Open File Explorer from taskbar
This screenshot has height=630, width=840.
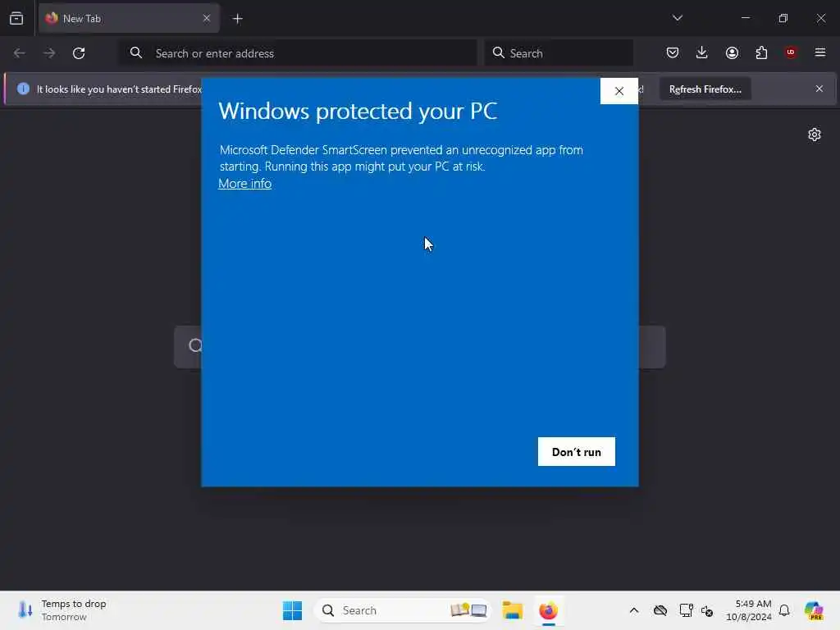[x=513, y=610]
